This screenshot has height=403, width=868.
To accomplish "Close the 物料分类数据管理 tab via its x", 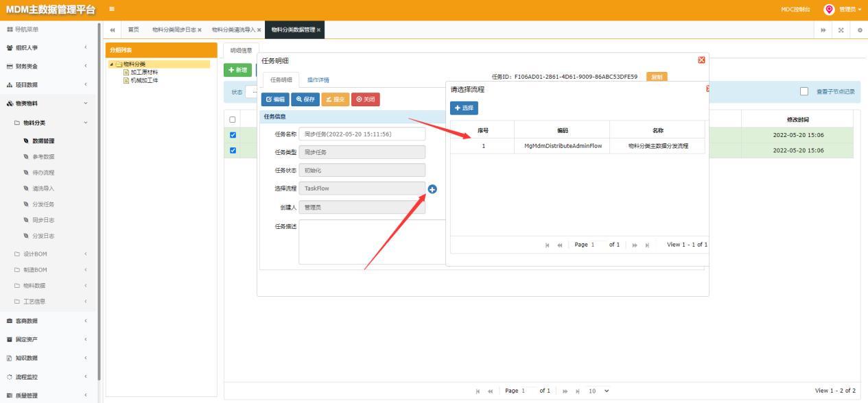I will [318, 30].
